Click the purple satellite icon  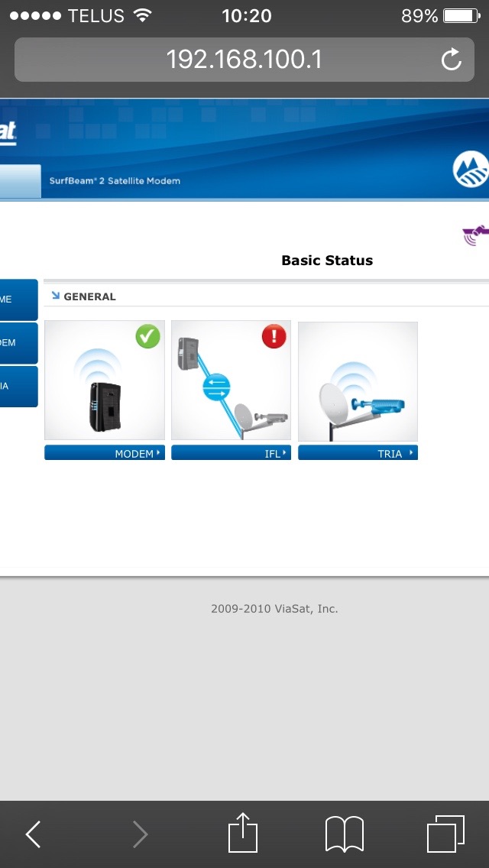click(476, 235)
